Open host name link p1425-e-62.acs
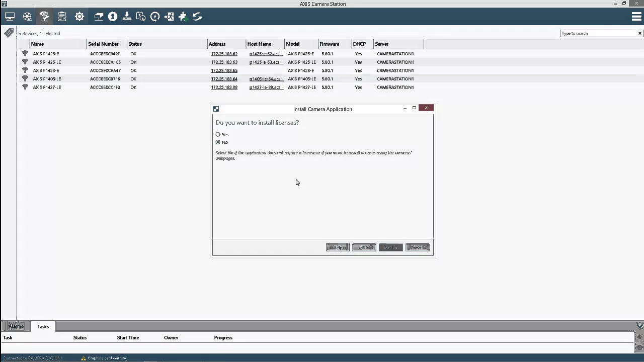This screenshot has height=362, width=644. click(x=266, y=54)
